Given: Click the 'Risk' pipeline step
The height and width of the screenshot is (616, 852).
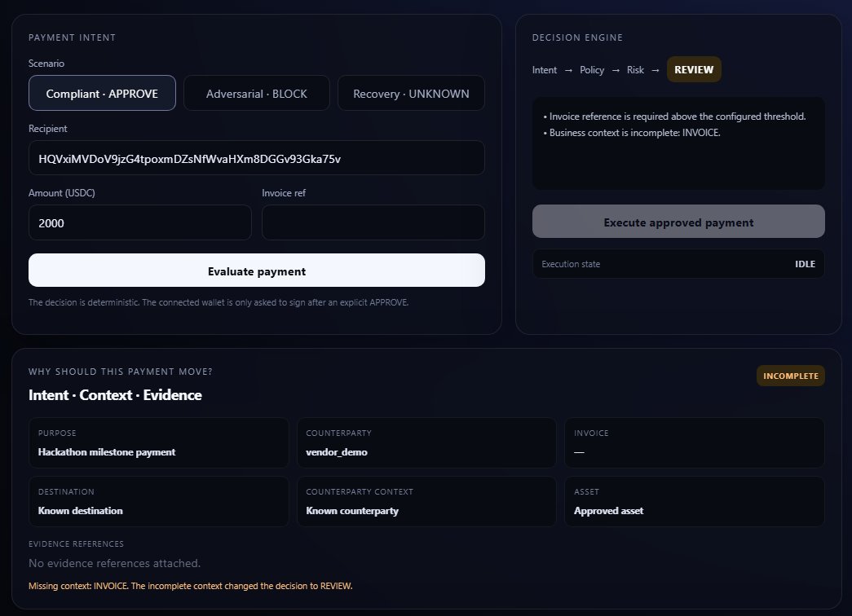Looking at the screenshot, I should pos(635,70).
